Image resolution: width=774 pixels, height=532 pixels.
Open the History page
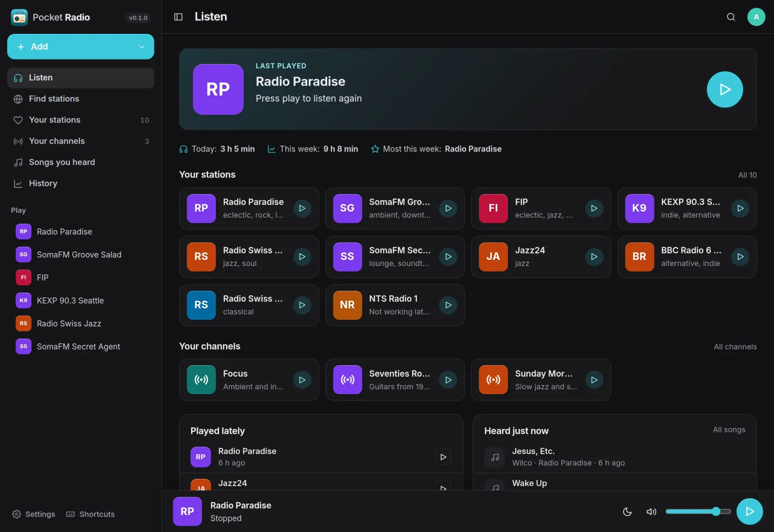(81, 184)
